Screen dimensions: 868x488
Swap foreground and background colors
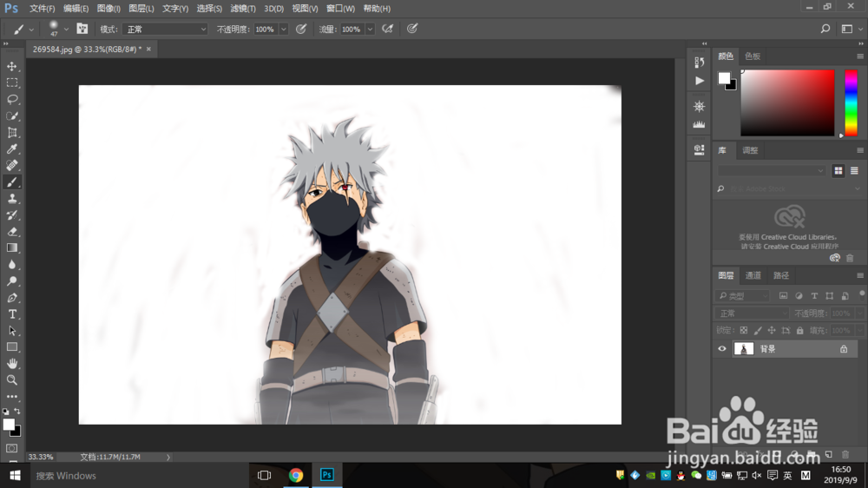(17, 411)
